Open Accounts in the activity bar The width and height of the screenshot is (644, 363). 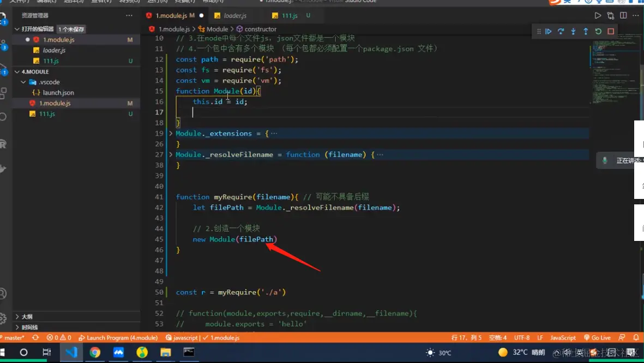tap(3, 294)
